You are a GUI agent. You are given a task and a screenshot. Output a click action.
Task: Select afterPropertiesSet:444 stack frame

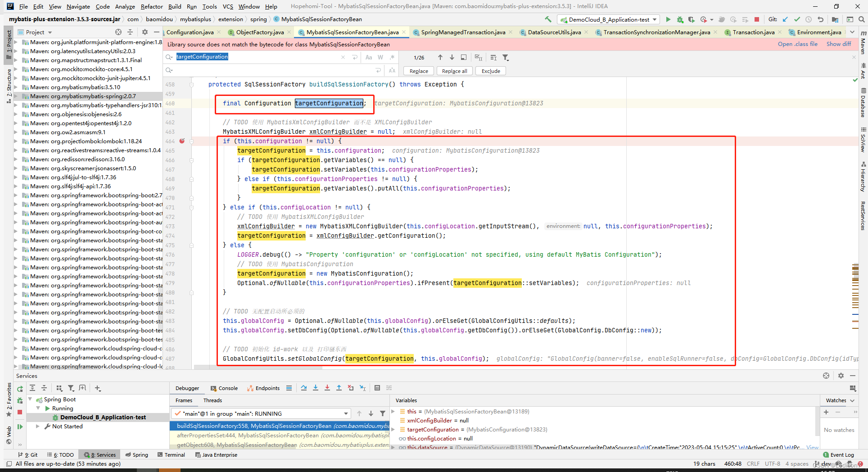point(280,435)
